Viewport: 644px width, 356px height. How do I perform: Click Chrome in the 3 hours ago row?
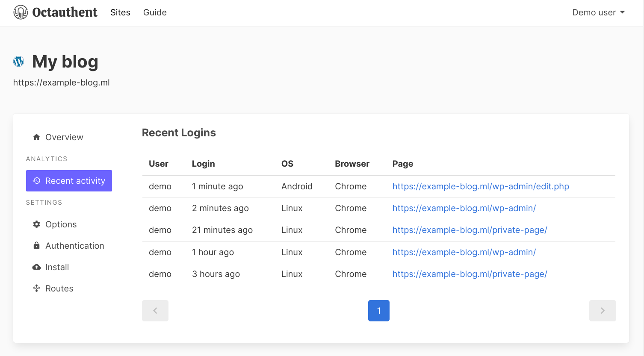click(x=351, y=274)
